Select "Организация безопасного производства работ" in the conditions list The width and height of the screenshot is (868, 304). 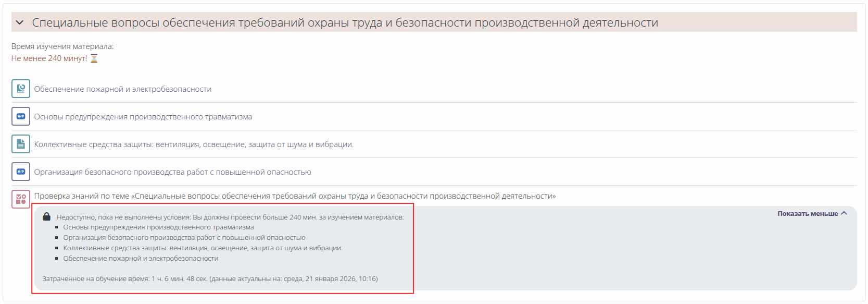pos(184,238)
